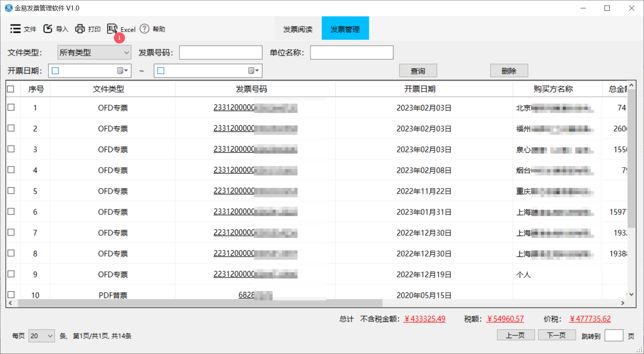Image resolution: width=644 pixels, height=354 pixels.
Task: Toggle the select-all header checkbox
Action: [11, 89]
